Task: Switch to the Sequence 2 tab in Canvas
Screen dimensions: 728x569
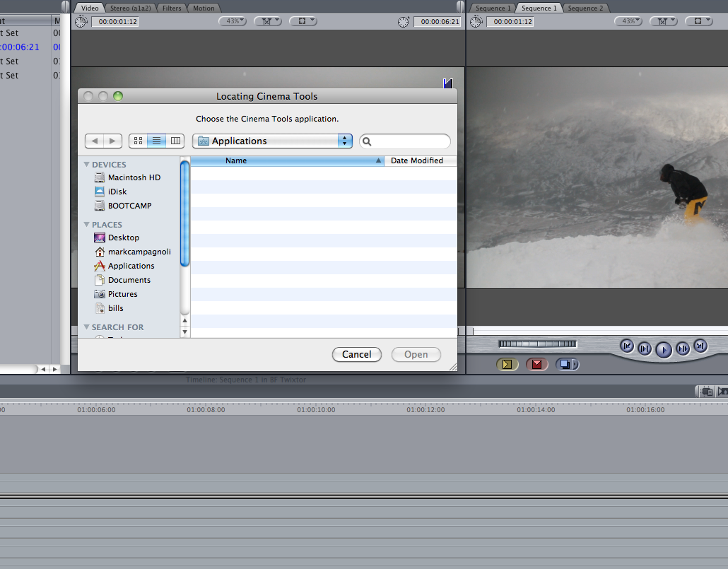Action: 585,8
